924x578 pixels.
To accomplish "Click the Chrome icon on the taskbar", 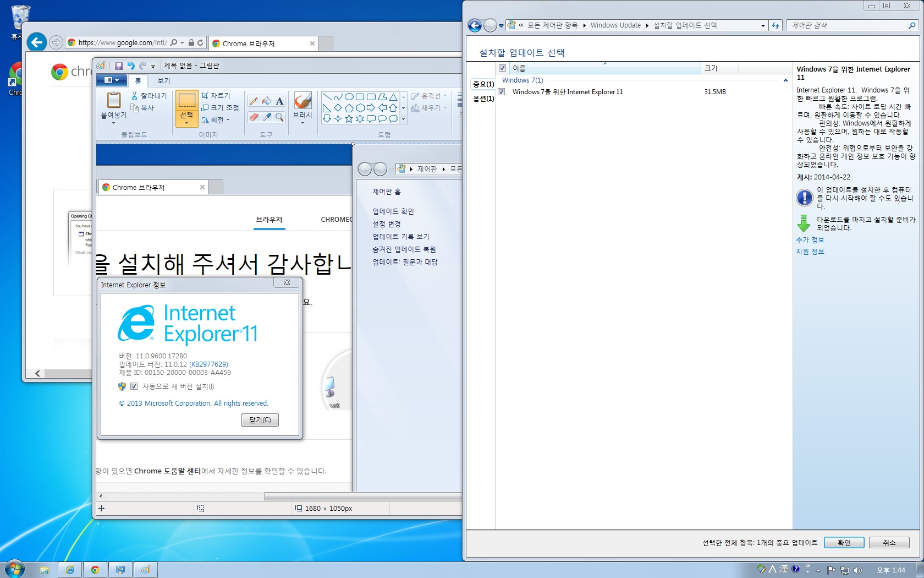I will tap(95, 570).
